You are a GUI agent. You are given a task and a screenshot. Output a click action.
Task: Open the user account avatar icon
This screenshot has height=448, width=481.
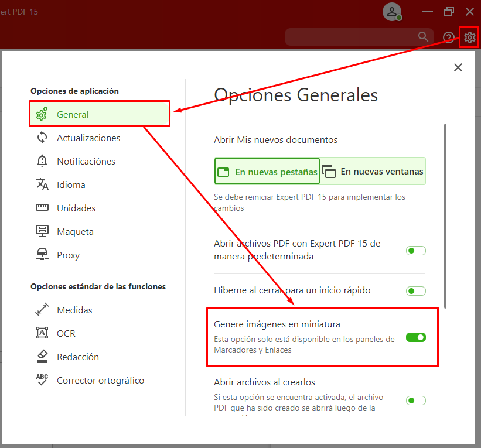[x=392, y=12]
